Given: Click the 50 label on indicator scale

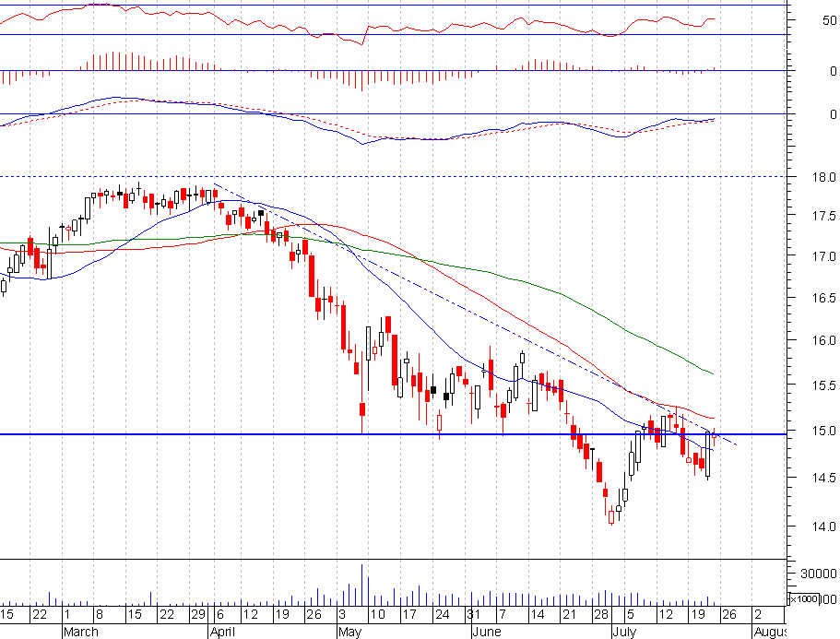Looking at the screenshot, I should tap(830, 20).
